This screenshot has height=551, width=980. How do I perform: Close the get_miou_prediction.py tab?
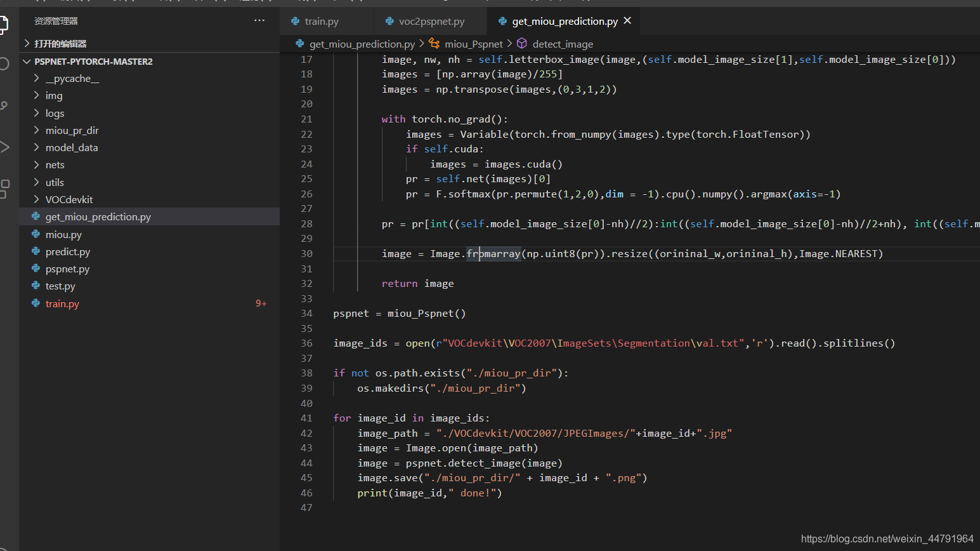(x=627, y=21)
